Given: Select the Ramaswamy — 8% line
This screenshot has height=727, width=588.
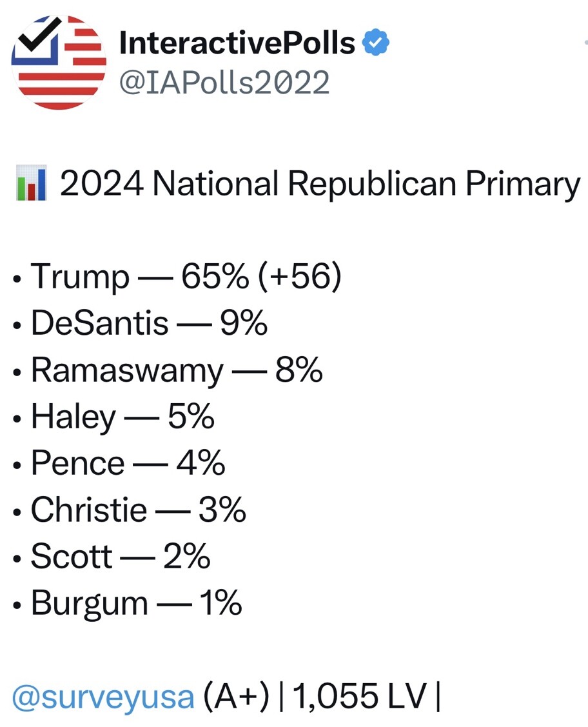Looking at the screenshot, I should tap(168, 370).
